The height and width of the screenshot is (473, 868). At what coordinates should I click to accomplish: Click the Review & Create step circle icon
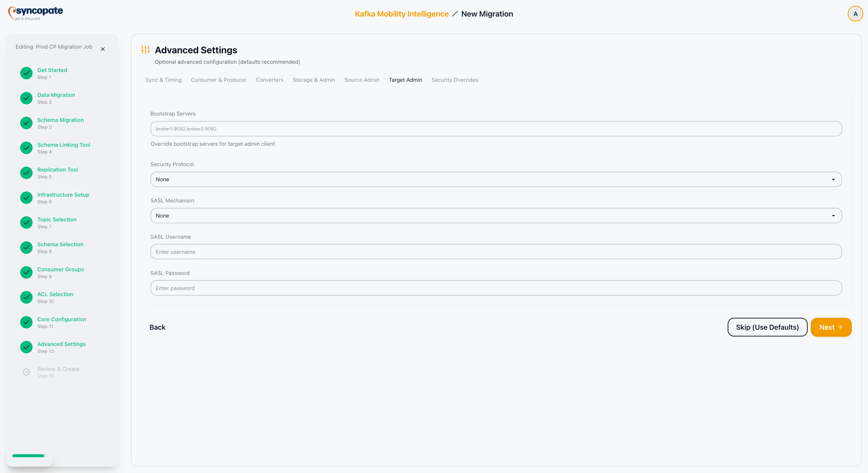click(26, 372)
